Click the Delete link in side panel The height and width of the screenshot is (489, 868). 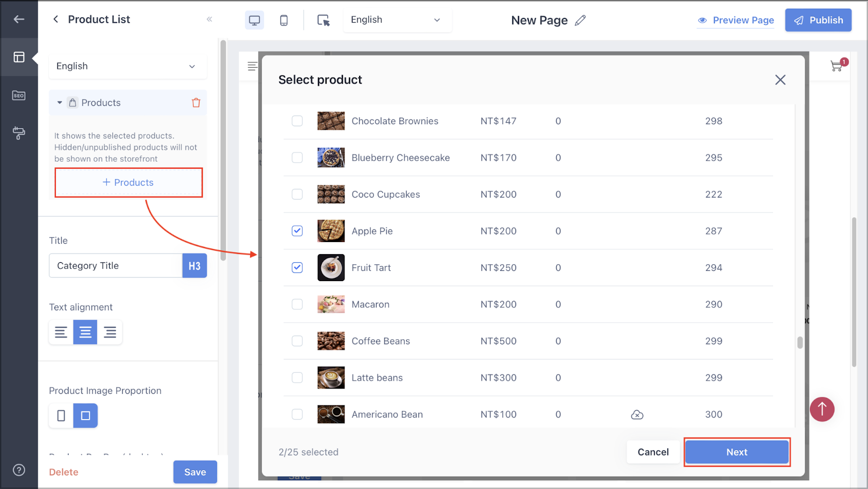pos(63,472)
